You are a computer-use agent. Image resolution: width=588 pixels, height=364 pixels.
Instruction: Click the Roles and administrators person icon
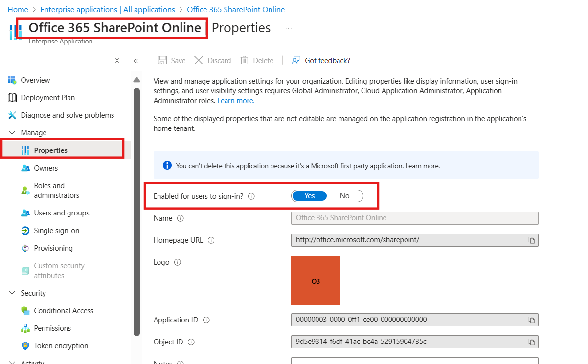[25, 191]
